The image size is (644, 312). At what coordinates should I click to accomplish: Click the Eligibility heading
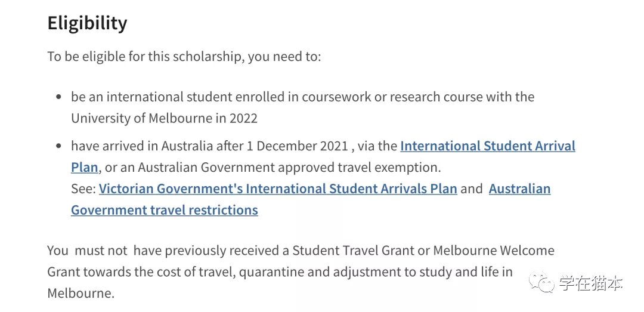point(88,23)
